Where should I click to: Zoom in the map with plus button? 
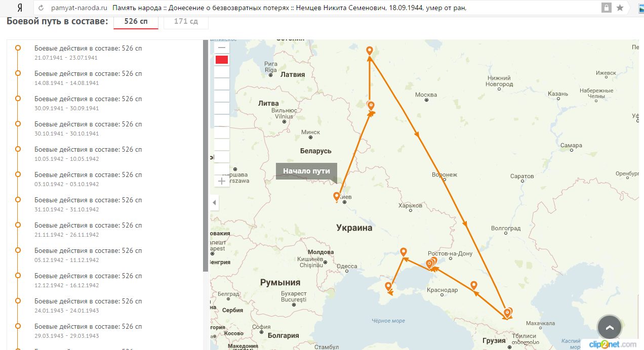(221, 181)
